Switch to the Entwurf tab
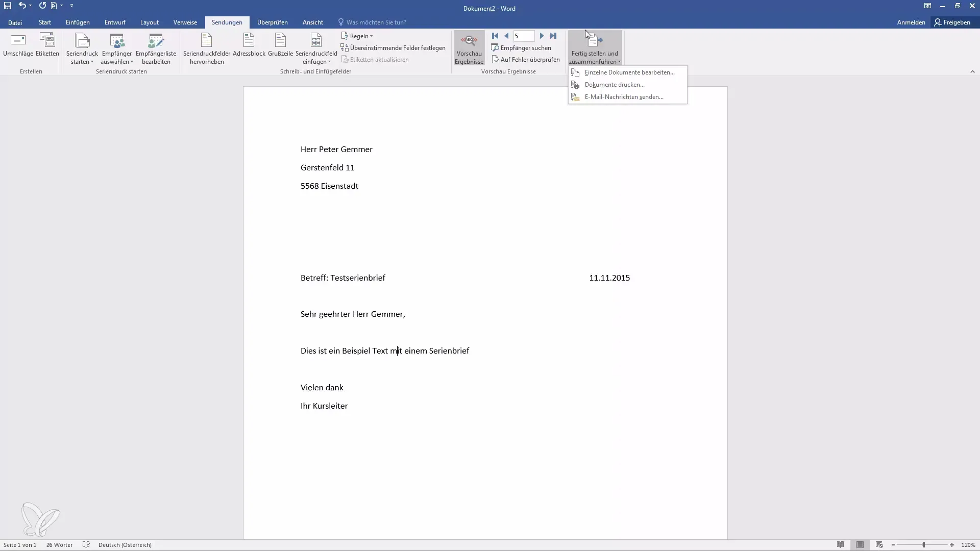Image resolution: width=980 pixels, height=551 pixels. coord(115,22)
